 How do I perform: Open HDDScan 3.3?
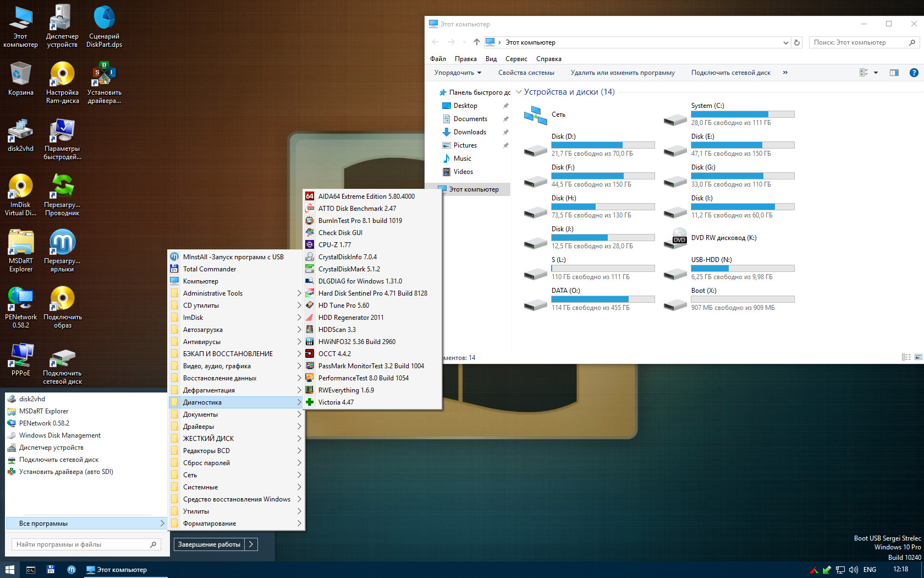[x=372, y=330]
